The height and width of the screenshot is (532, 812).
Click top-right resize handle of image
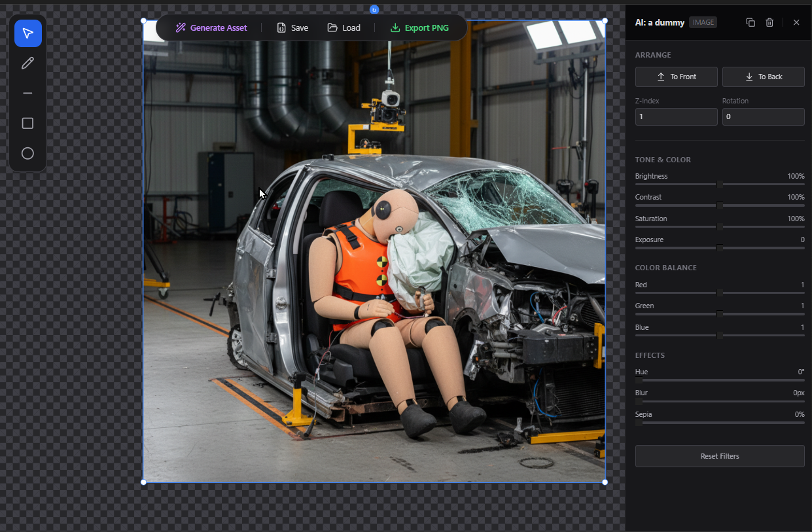[605, 21]
